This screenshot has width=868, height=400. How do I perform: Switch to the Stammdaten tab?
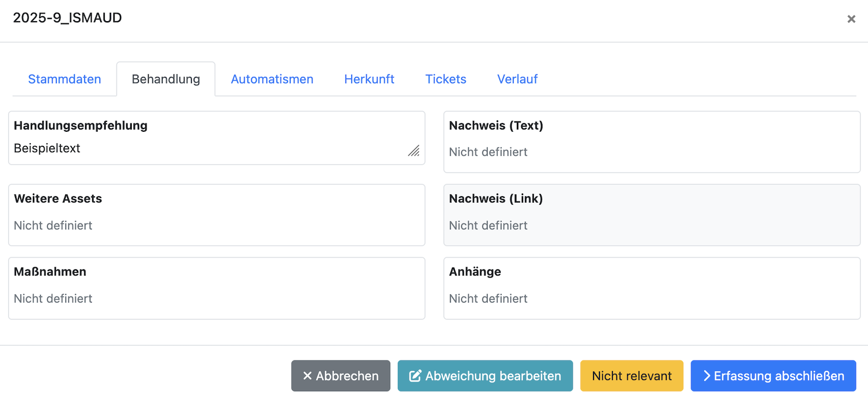pos(64,79)
